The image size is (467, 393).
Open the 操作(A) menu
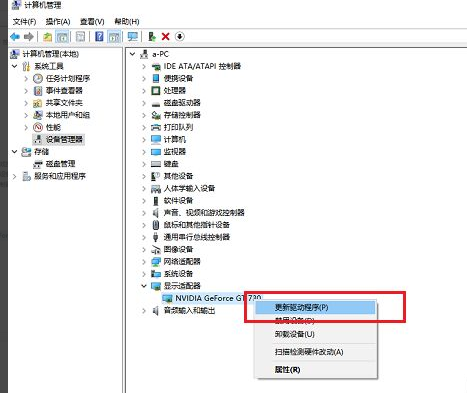tap(58, 22)
